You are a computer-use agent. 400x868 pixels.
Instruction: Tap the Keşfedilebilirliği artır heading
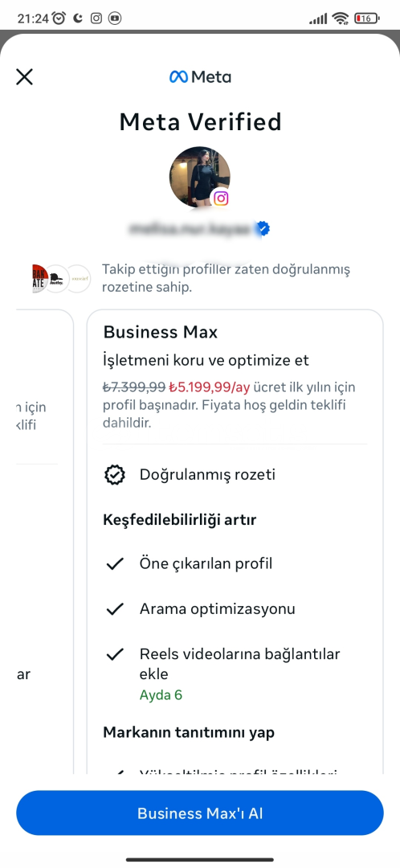(x=180, y=520)
